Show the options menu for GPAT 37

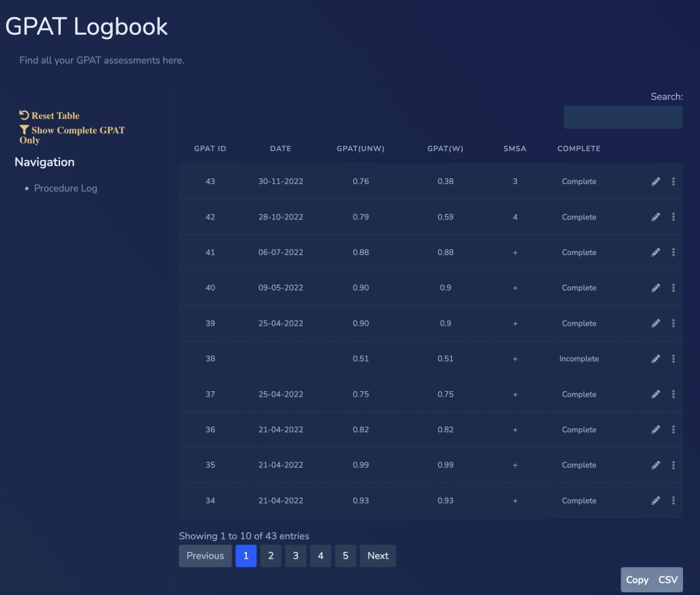point(673,394)
